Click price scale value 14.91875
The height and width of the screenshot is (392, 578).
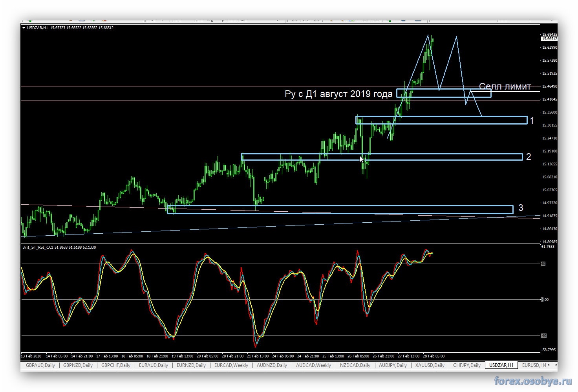pyautogui.click(x=549, y=216)
